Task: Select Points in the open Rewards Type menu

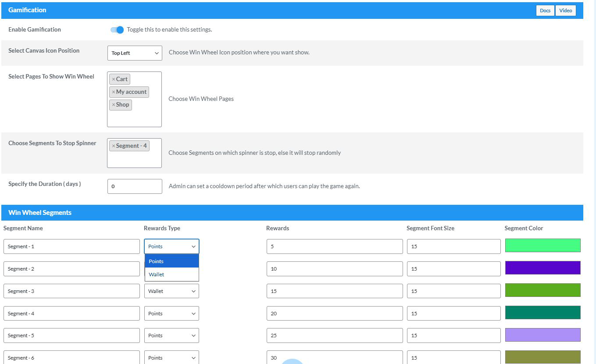Action: (x=156, y=261)
